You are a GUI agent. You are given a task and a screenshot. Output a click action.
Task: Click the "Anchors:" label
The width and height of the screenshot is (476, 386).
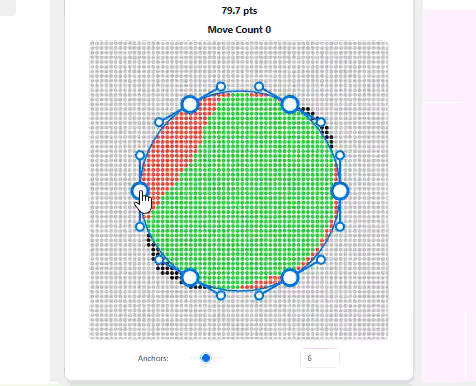pyautogui.click(x=153, y=358)
